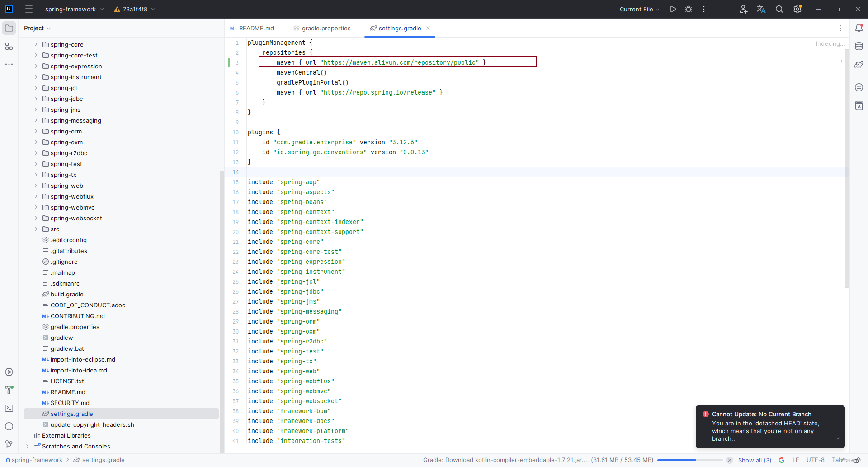Viewport: 868px width, 467px height.
Task: Open build.gradle in project tree
Action: pyautogui.click(x=67, y=294)
